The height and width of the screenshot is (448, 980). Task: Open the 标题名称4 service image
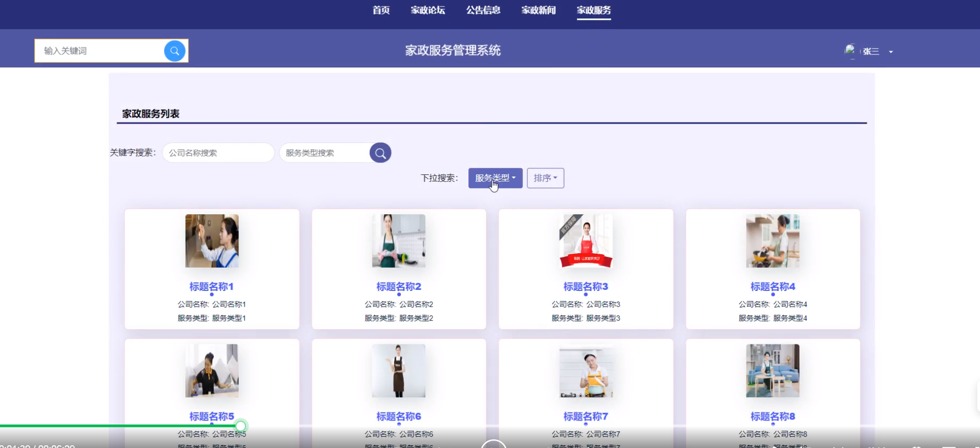click(773, 241)
